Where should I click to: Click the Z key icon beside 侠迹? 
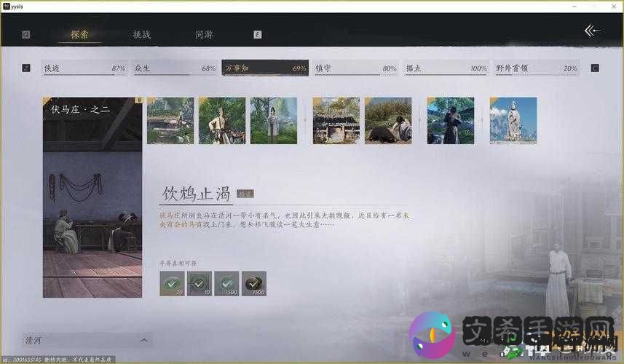tap(26, 68)
